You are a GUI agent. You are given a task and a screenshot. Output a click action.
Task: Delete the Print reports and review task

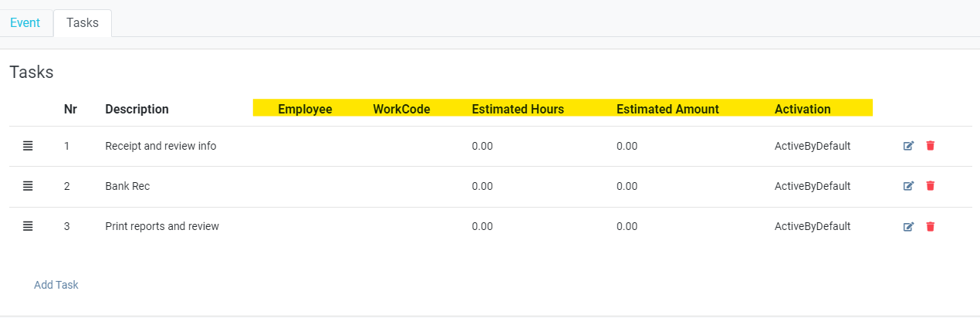(930, 226)
